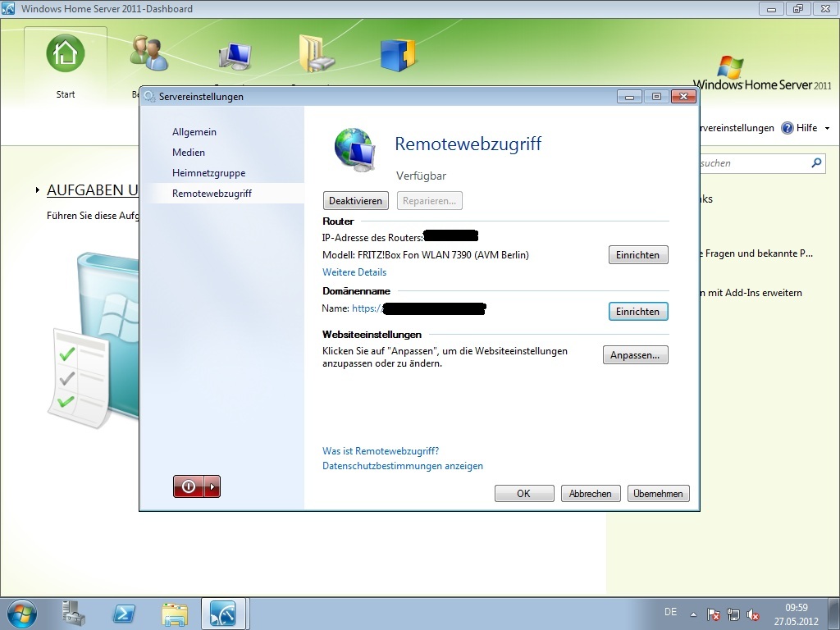Click the mit Add-Ins erweitern link
Viewport: 840px width, 630px height.
751,293
